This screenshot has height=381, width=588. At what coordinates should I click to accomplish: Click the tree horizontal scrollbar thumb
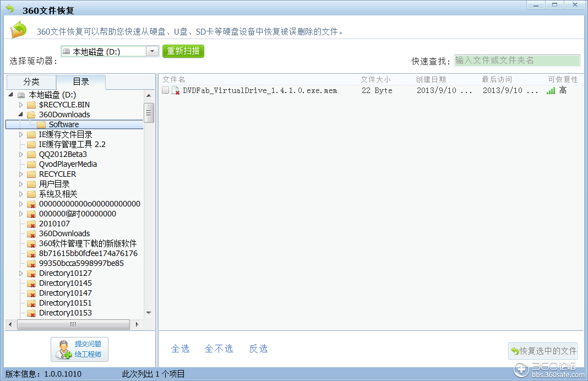pos(74,324)
